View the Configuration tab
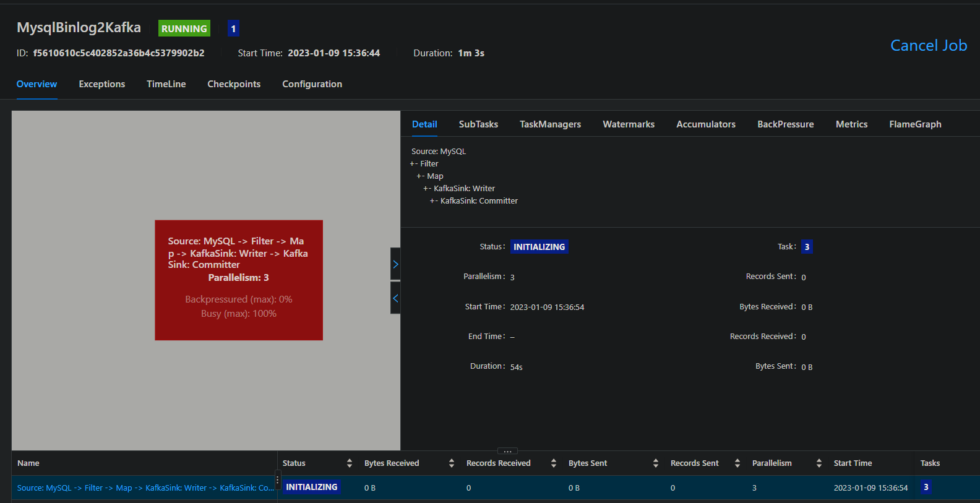Viewport: 980px width, 503px height. [x=312, y=84]
